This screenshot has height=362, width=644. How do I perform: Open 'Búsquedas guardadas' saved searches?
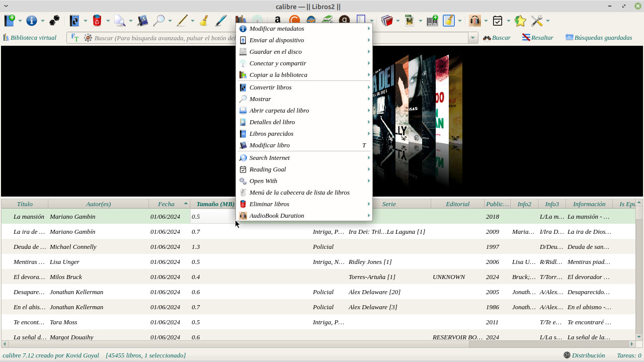(x=599, y=38)
